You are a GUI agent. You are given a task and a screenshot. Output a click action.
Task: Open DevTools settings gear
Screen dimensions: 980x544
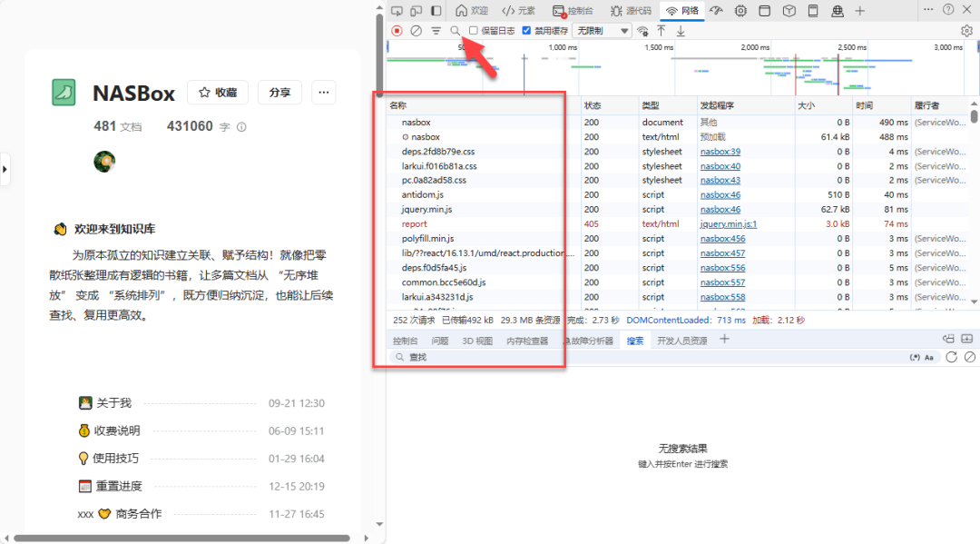(x=966, y=30)
